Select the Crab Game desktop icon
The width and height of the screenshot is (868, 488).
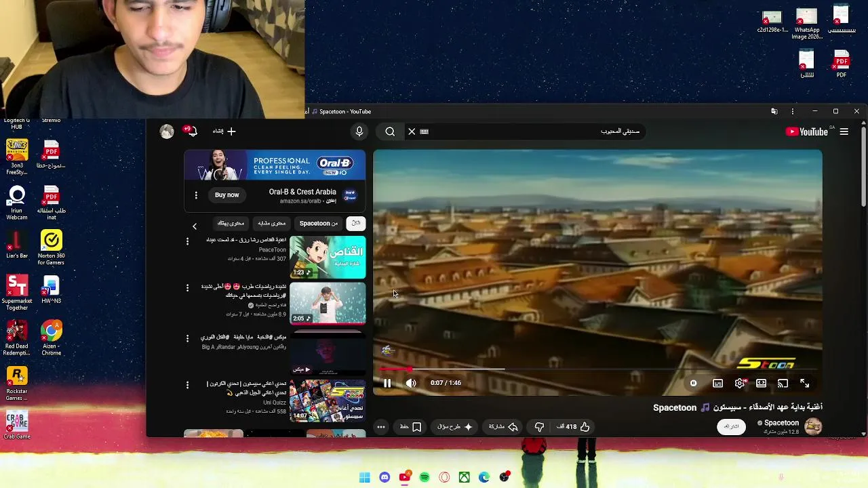click(x=17, y=425)
